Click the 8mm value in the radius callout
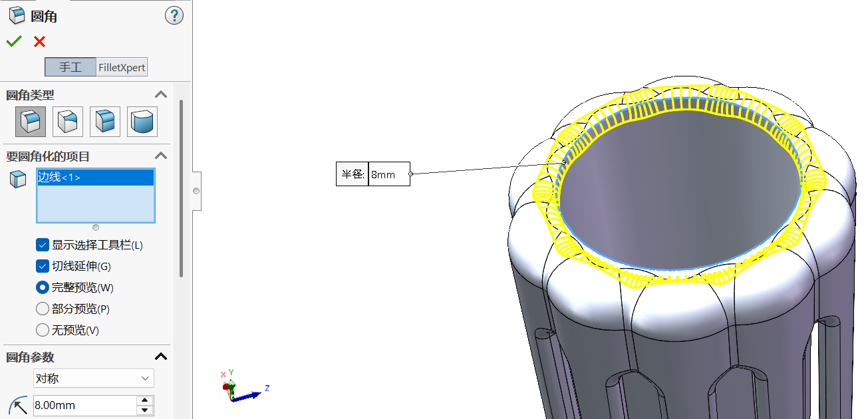Screen dimensions: 868x419 389,174
